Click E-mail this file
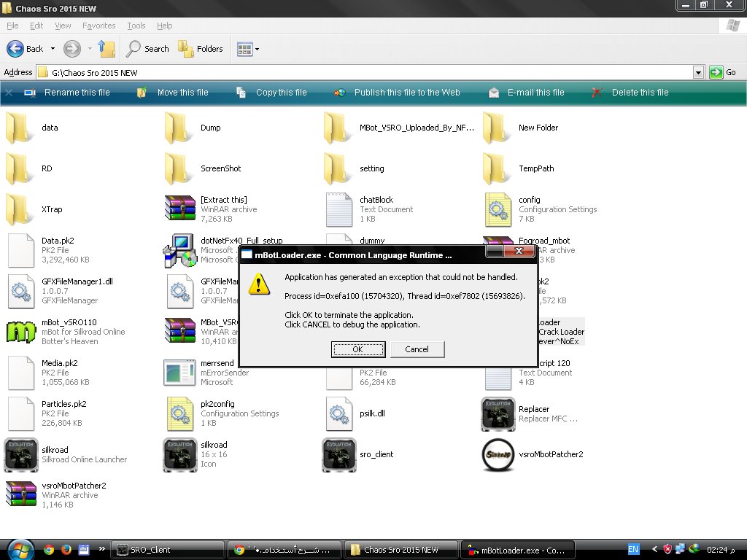 527,93
